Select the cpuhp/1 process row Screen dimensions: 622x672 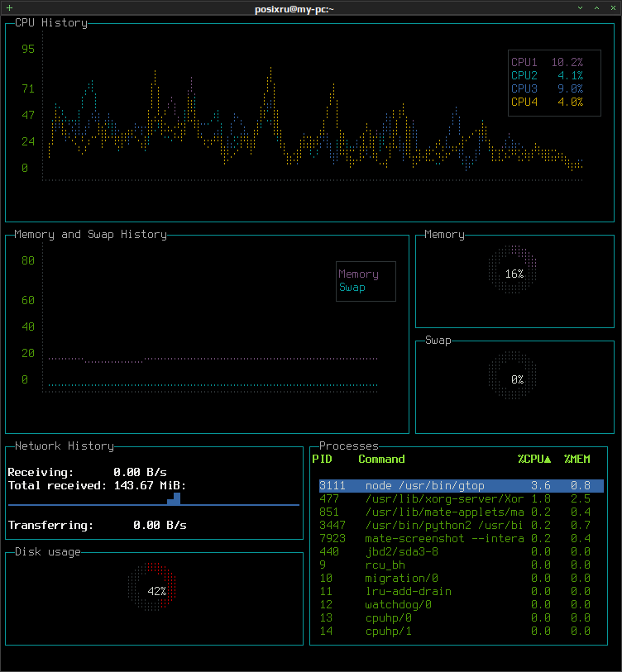[462, 631]
